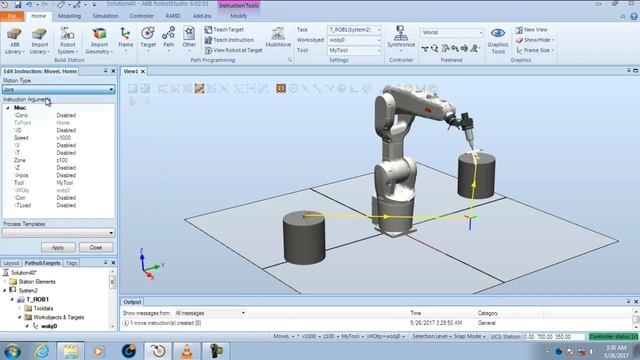
Task: Select Tooldata in the tree
Action: coord(43,309)
